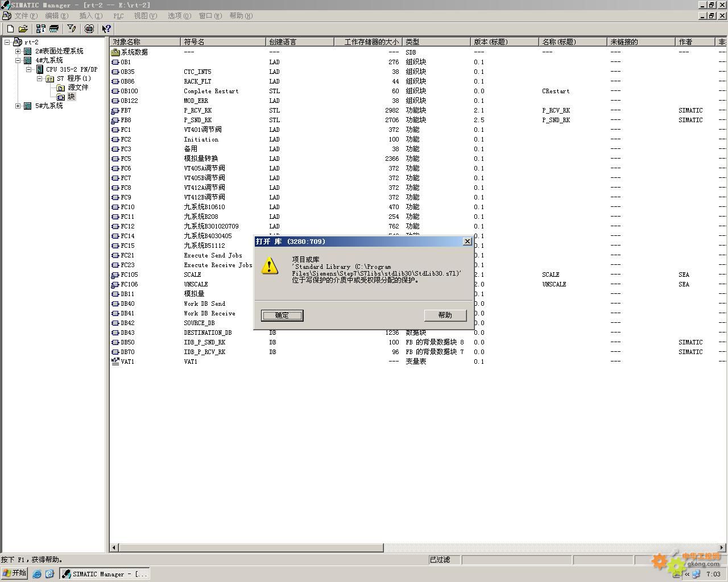Sort by 工作存储器的大小 column header
The image size is (728, 582).
[368, 42]
